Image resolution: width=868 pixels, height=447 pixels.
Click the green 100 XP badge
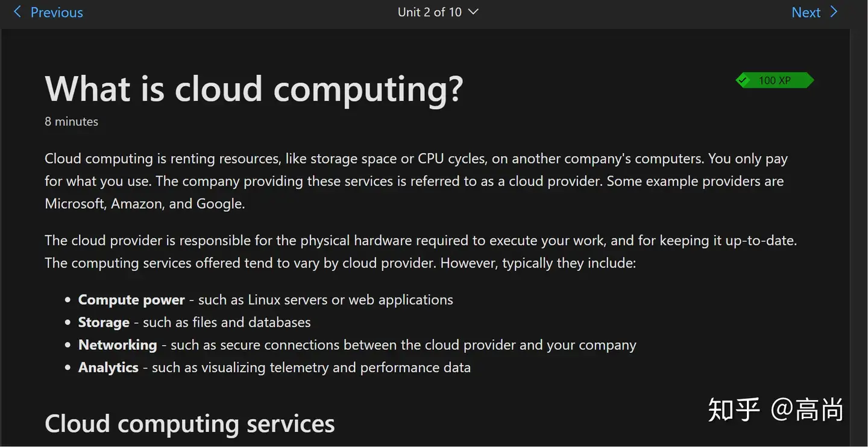(x=775, y=80)
